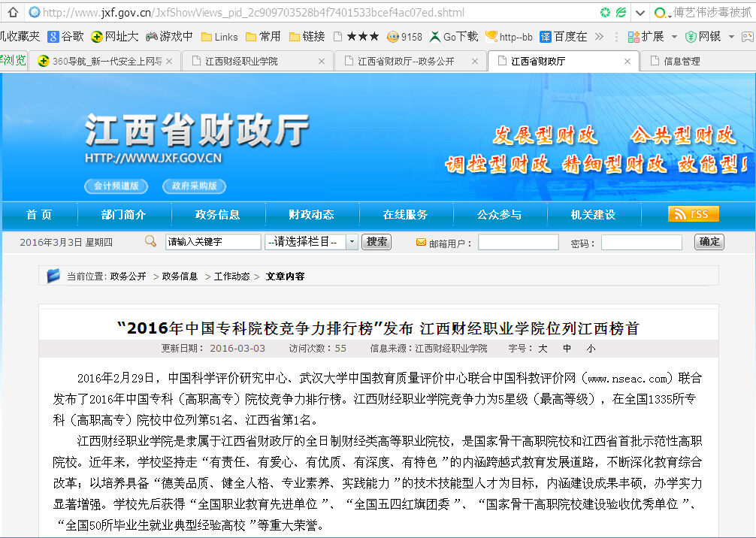756x538 pixels.
Task: Click the browser home icon
Action: pos(13,13)
